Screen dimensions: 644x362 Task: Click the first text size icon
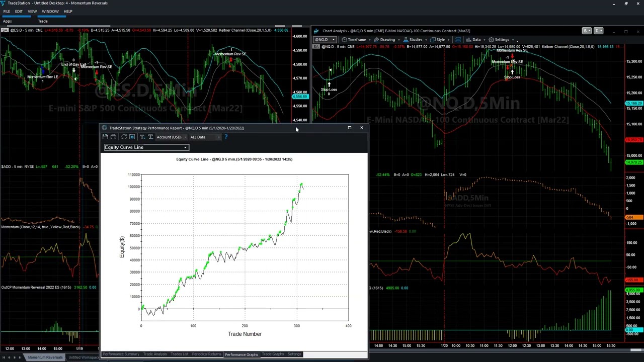click(x=142, y=137)
